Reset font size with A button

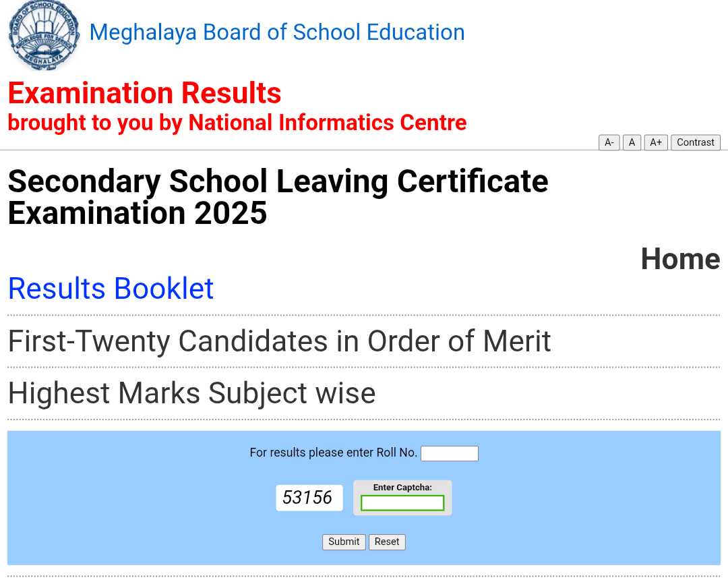click(632, 142)
